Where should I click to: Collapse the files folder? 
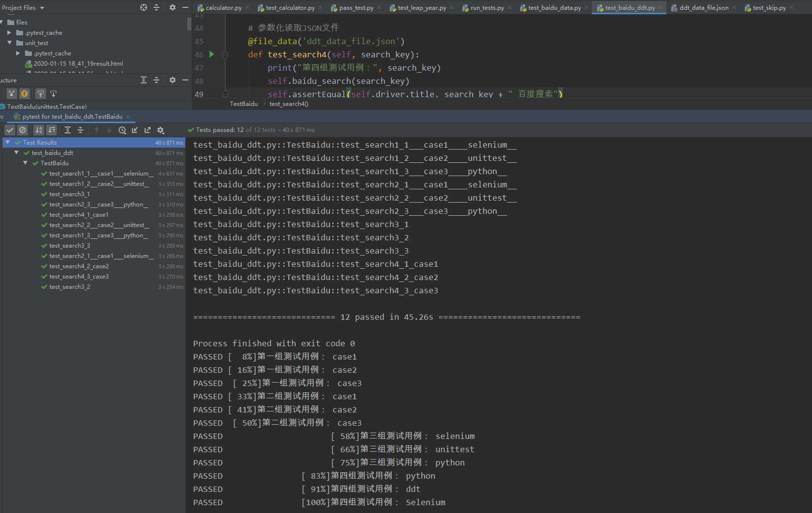(x=1, y=22)
